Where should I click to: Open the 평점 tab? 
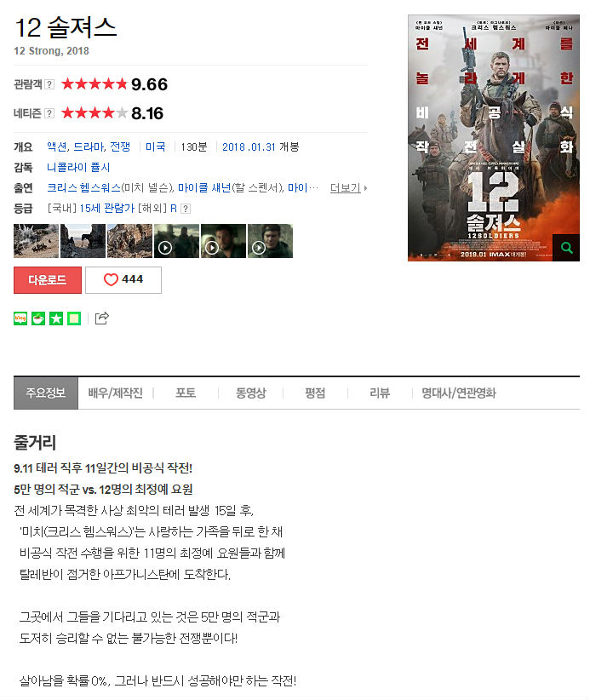(x=315, y=393)
